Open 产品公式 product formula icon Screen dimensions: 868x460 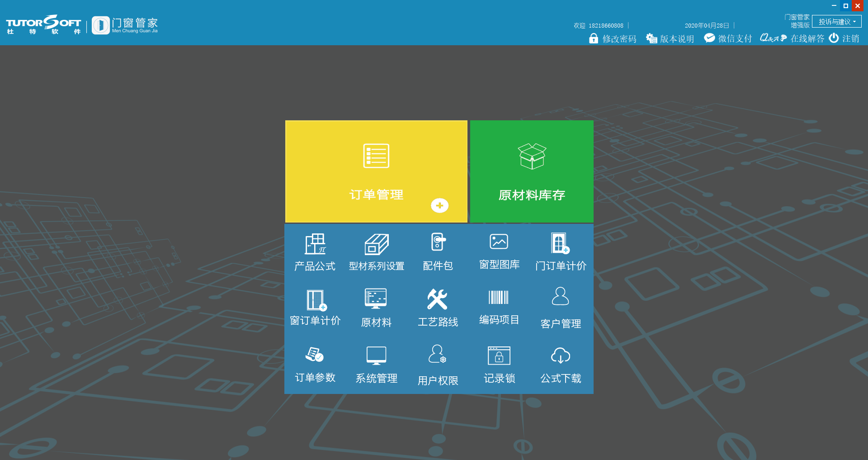(315, 252)
